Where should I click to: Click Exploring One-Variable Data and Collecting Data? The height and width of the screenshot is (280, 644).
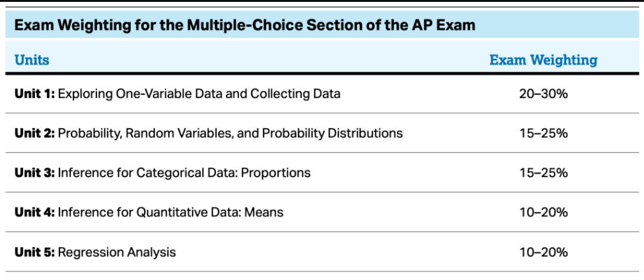click(x=199, y=94)
